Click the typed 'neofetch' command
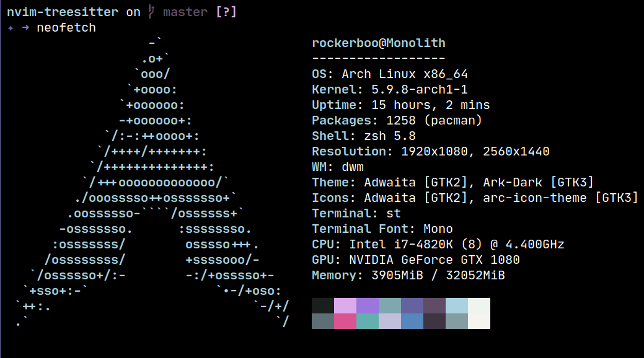Screen dimensions: 644x358 coord(66,27)
